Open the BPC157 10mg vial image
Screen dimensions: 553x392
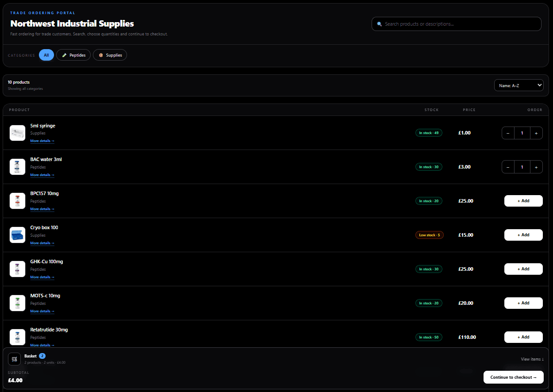[x=18, y=201]
